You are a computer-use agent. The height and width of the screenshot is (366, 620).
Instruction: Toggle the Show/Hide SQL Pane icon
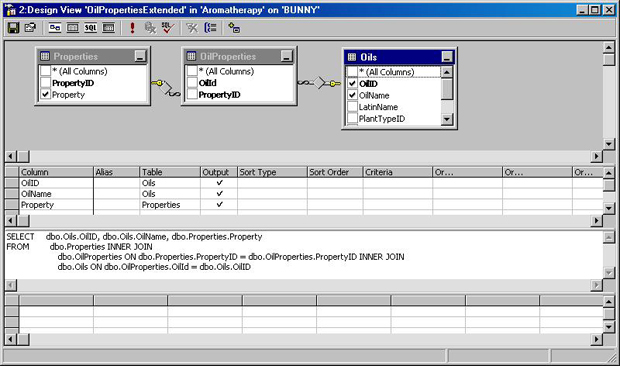(91, 28)
